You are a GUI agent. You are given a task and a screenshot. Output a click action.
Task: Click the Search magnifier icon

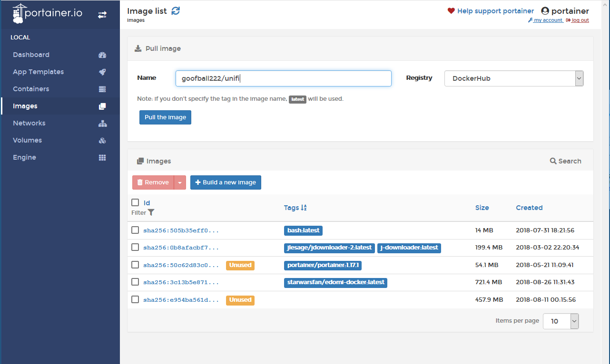pyautogui.click(x=553, y=161)
